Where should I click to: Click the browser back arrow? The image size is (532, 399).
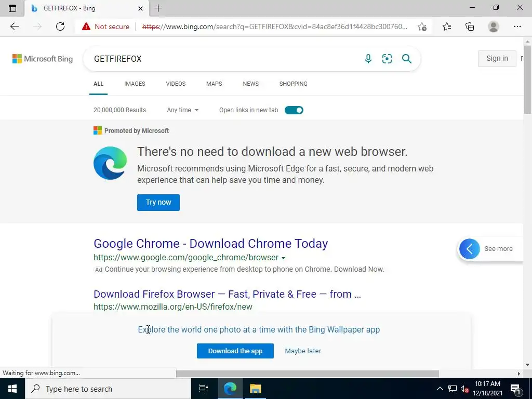14,26
